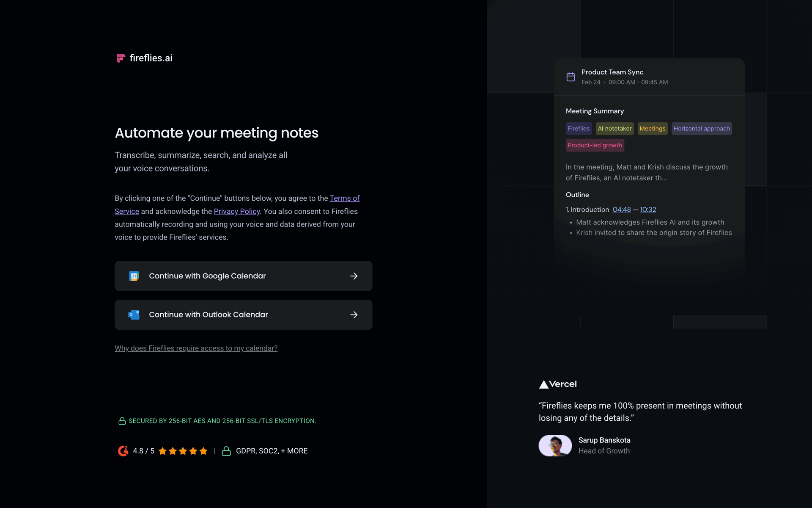Select the Horizontal approach topic tag
Image resolution: width=812 pixels, height=508 pixels.
(x=702, y=129)
